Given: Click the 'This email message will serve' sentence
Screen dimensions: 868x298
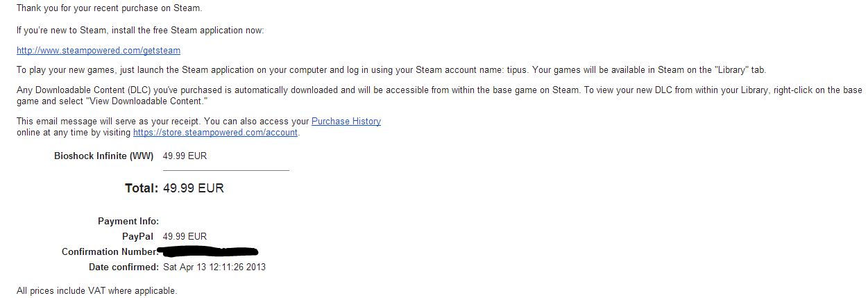Looking at the screenshot, I should tap(163, 122).
